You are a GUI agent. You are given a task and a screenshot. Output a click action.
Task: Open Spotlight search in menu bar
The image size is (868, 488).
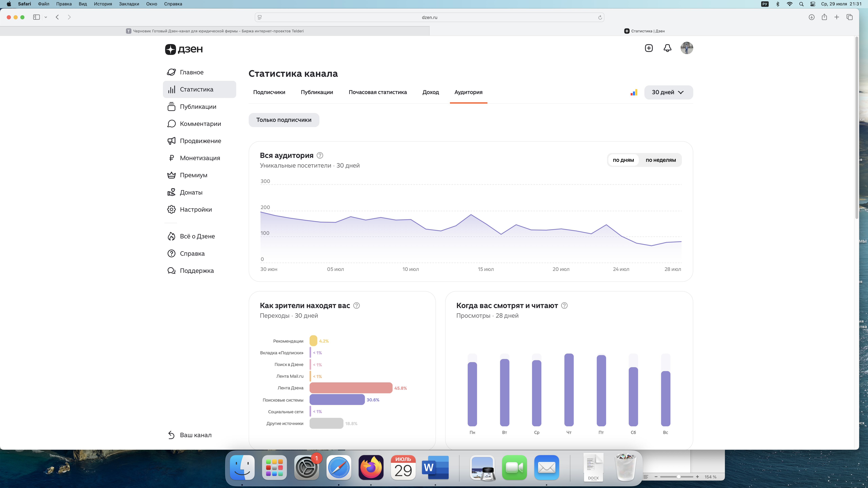801,4
